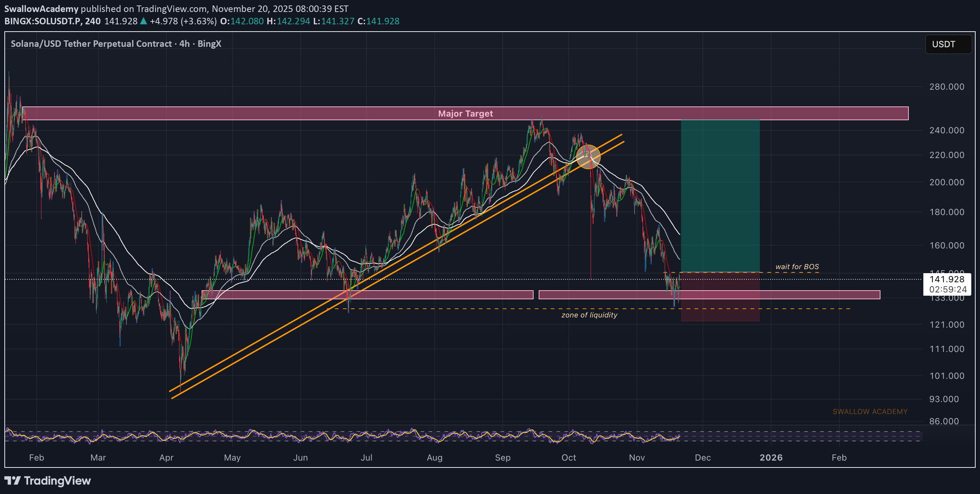Click the BINGX:SOLUSDT.P symbol text
980x494 pixels.
42,21
